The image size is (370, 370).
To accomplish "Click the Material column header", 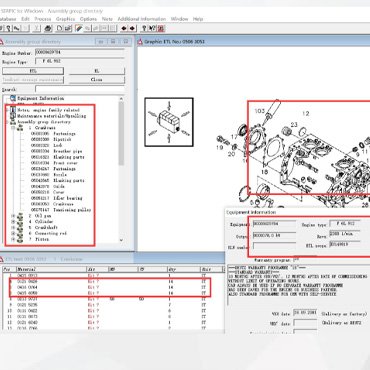I will [51, 269].
